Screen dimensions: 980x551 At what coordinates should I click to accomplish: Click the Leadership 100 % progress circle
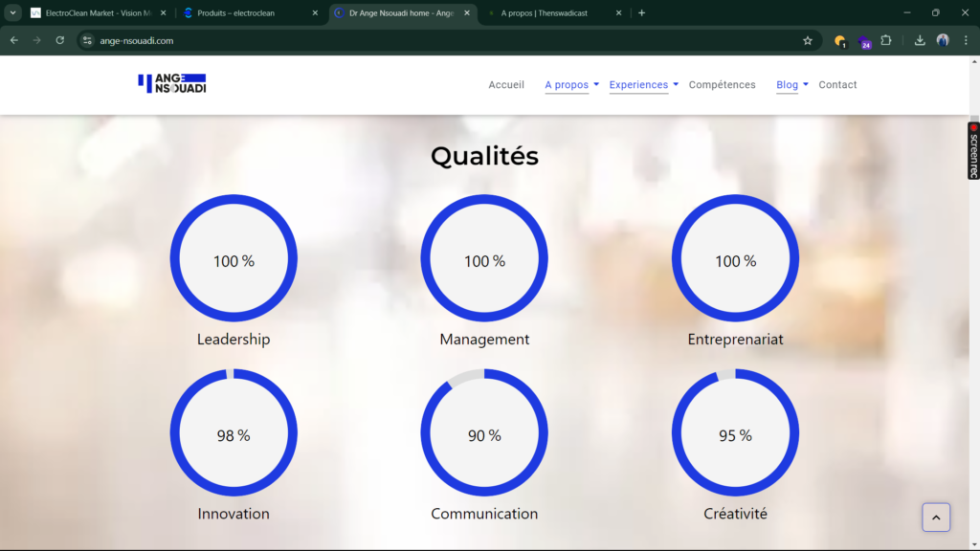[x=234, y=258]
